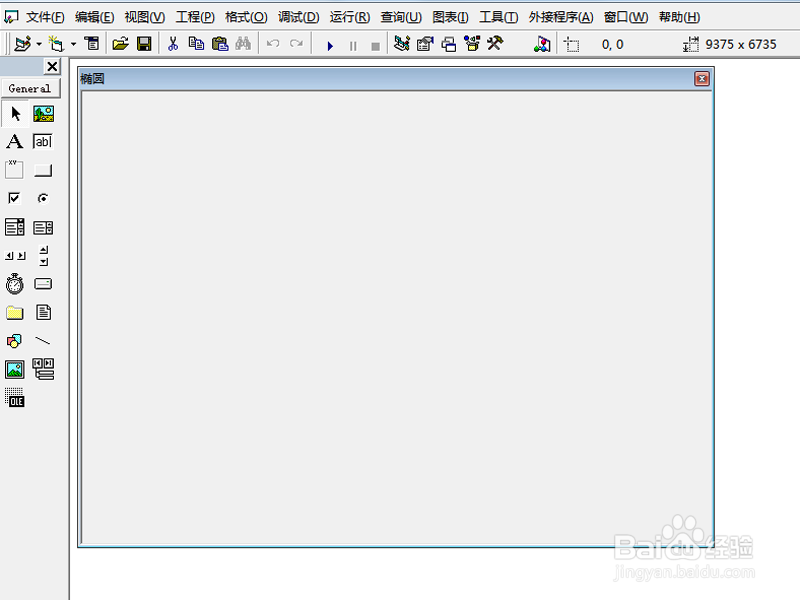This screenshot has width=800, height=600.
Task: Open the Project Explorer icon
Action: click(x=402, y=44)
